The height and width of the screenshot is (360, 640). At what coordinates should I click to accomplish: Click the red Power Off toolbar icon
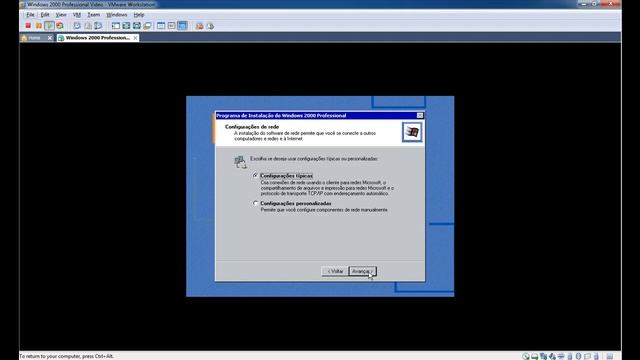tap(28, 26)
